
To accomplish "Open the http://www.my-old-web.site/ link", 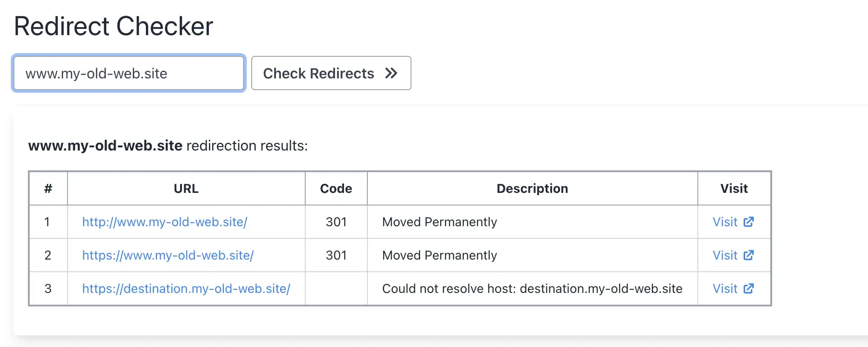I will [164, 222].
